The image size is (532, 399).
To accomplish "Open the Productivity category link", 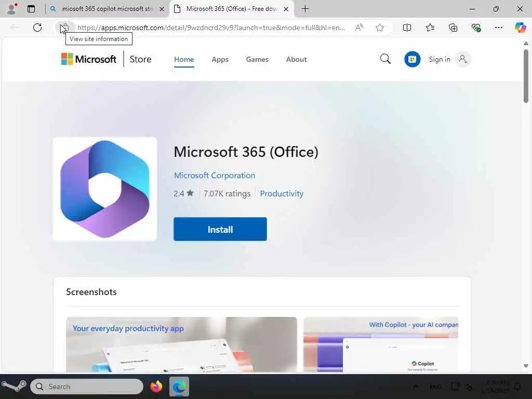I will pyautogui.click(x=282, y=194).
